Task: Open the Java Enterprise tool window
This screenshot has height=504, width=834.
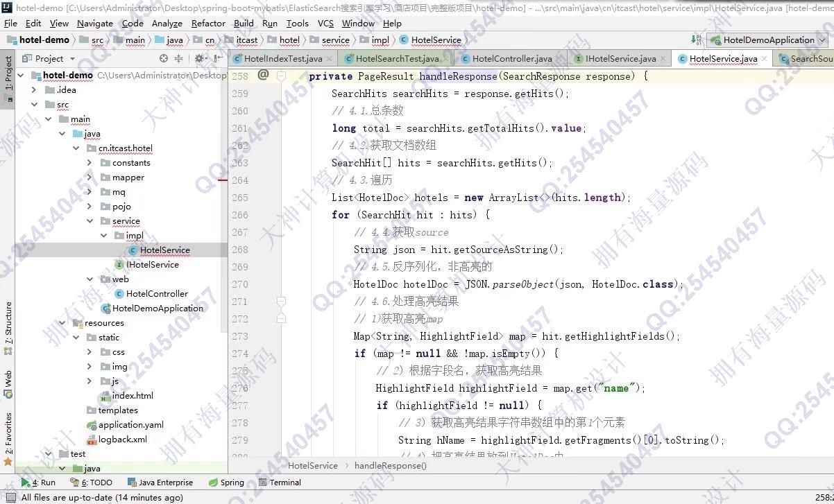Action: [160, 483]
